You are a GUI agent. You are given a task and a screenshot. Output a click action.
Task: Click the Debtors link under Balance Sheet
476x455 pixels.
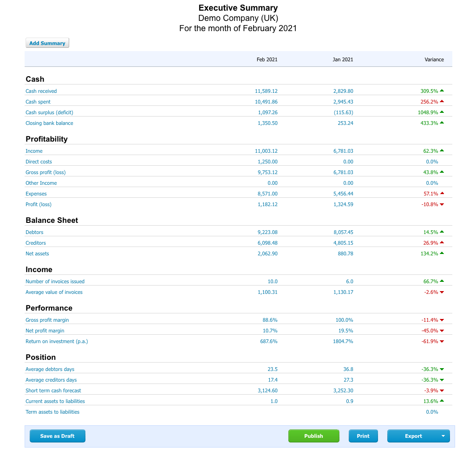pos(34,232)
